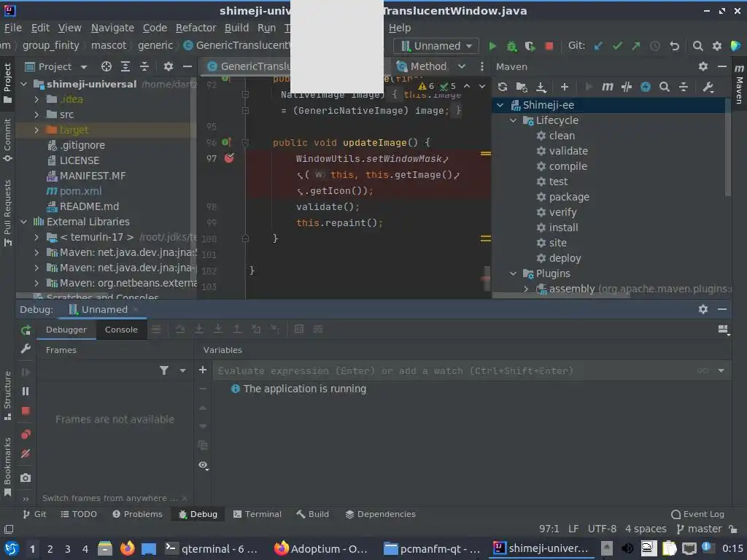Expand assembly plugin in Maven
747x560 pixels.
click(x=526, y=289)
